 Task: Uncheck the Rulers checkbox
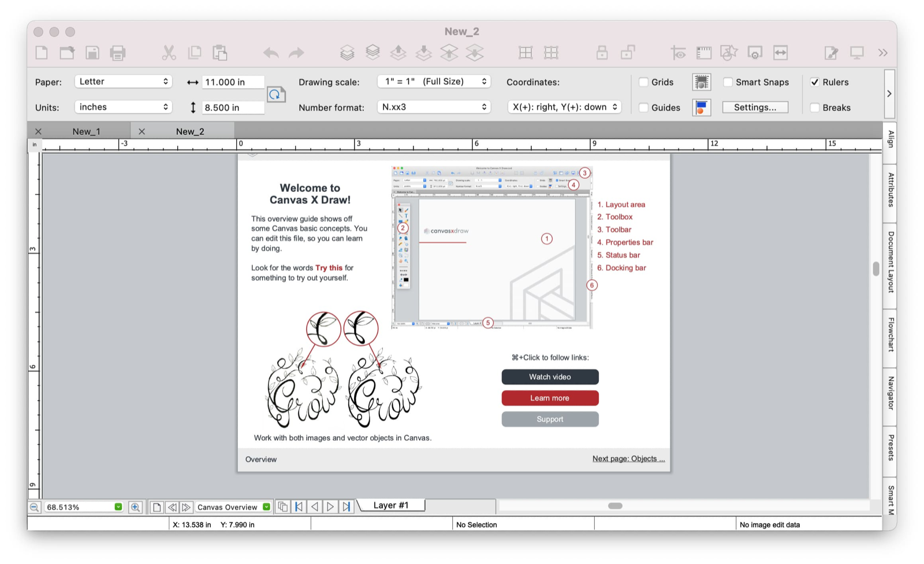tap(814, 82)
